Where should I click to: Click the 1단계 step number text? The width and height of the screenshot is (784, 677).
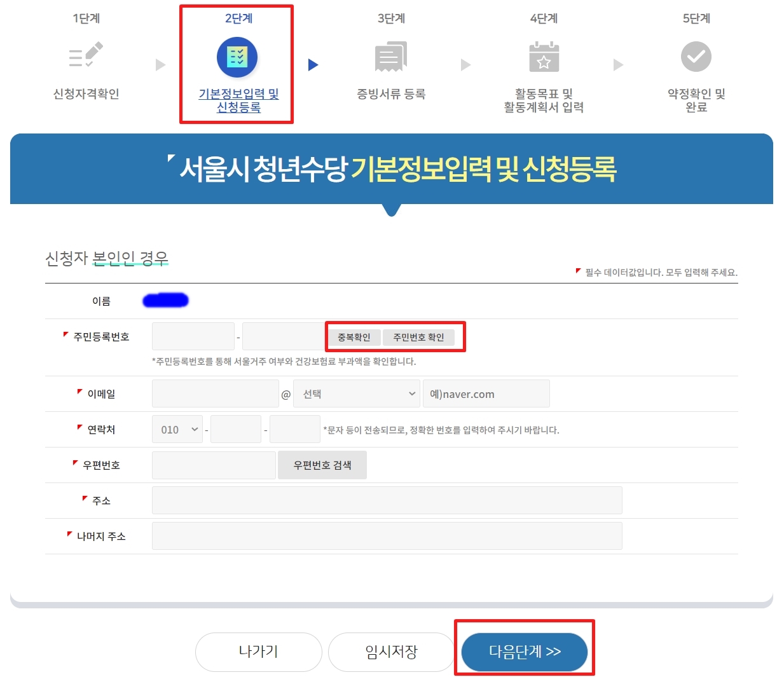[x=86, y=18]
